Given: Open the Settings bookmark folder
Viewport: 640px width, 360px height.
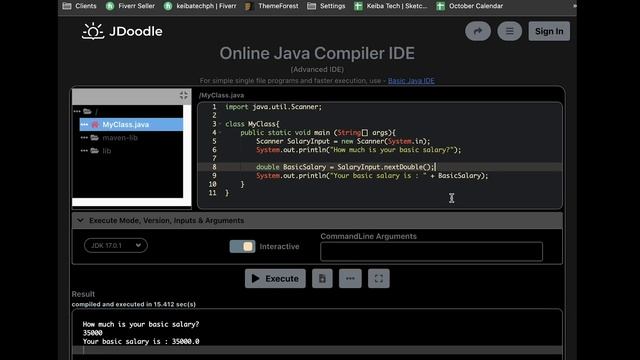Looking at the screenshot, I should click(326, 6).
